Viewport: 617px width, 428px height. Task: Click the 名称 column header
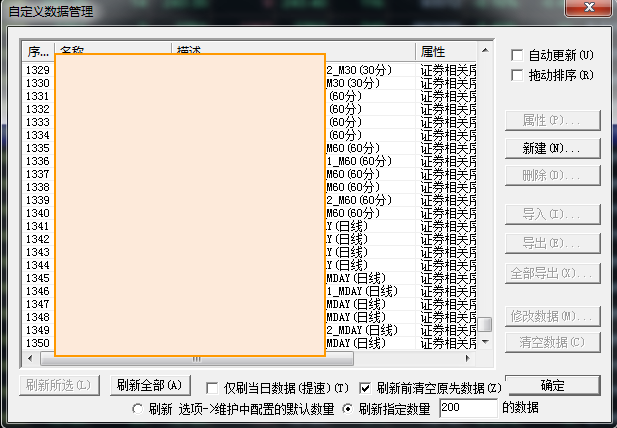tap(112, 51)
